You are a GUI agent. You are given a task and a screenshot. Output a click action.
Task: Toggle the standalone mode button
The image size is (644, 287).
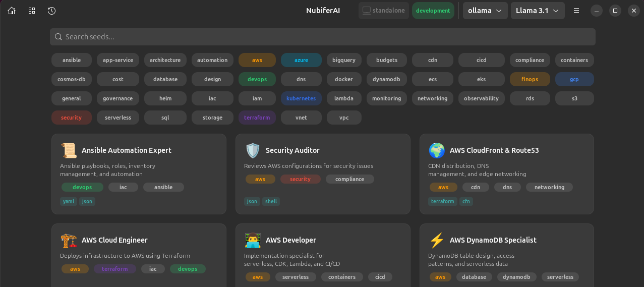coord(384,11)
